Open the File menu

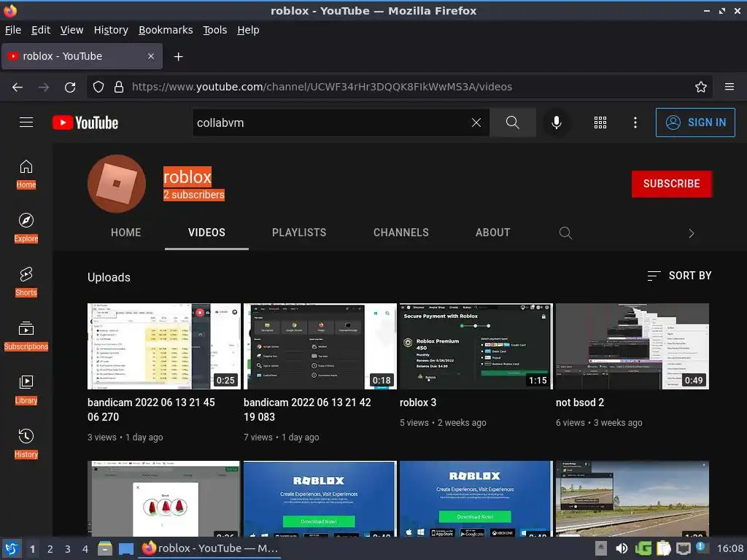pyautogui.click(x=13, y=30)
